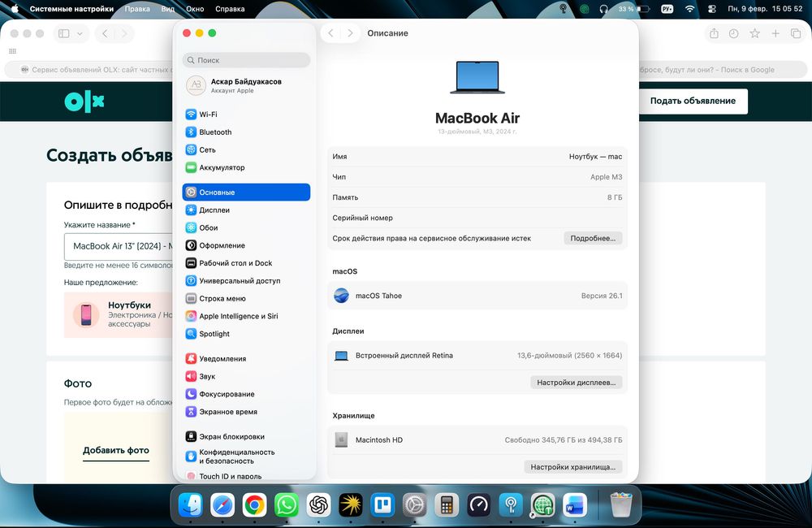Open Control Center in menu bar
Screen dimensions: 812x528
[x=711, y=9]
